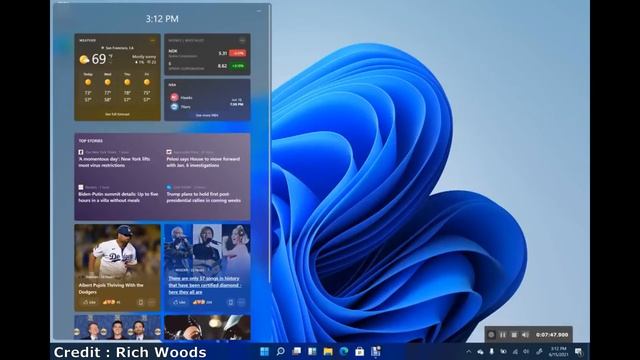Click the widgets panel collapse icon
Image resolution: width=640 pixels, height=360 pixels.
pos(259,11)
